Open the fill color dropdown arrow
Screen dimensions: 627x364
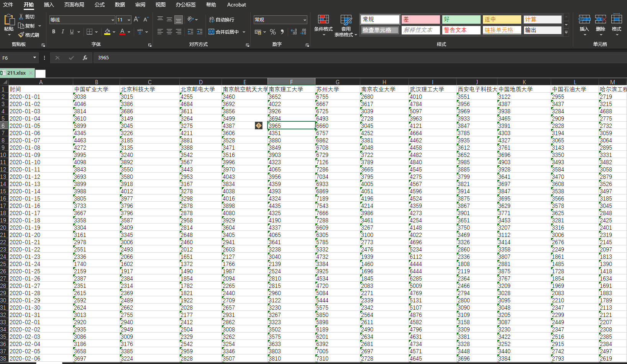pos(114,32)
